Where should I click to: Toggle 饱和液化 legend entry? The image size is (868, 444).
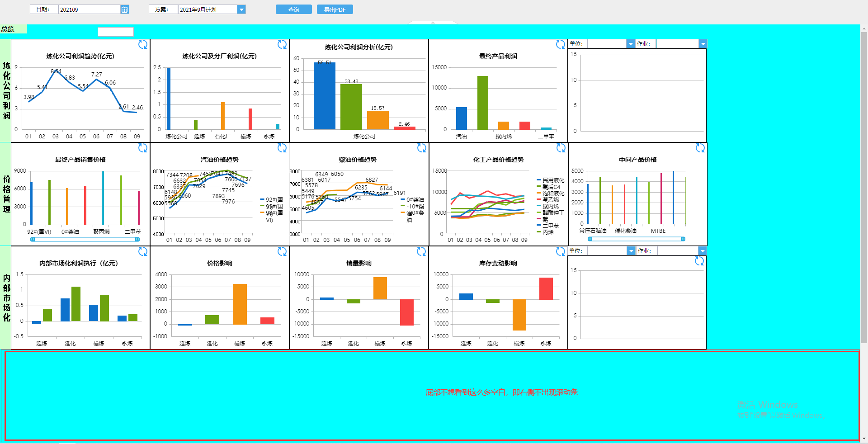pyautogui.click(x=551, y=193)
